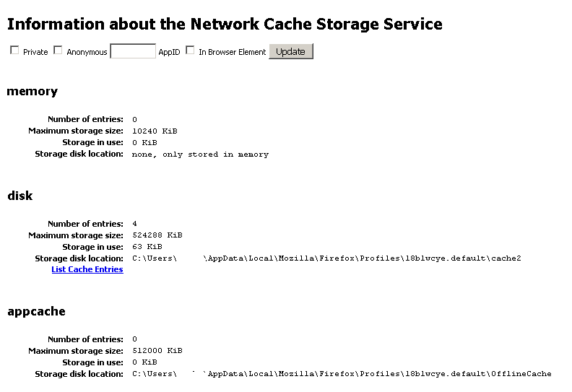Click the memory section heading

[x=32, y=91]
